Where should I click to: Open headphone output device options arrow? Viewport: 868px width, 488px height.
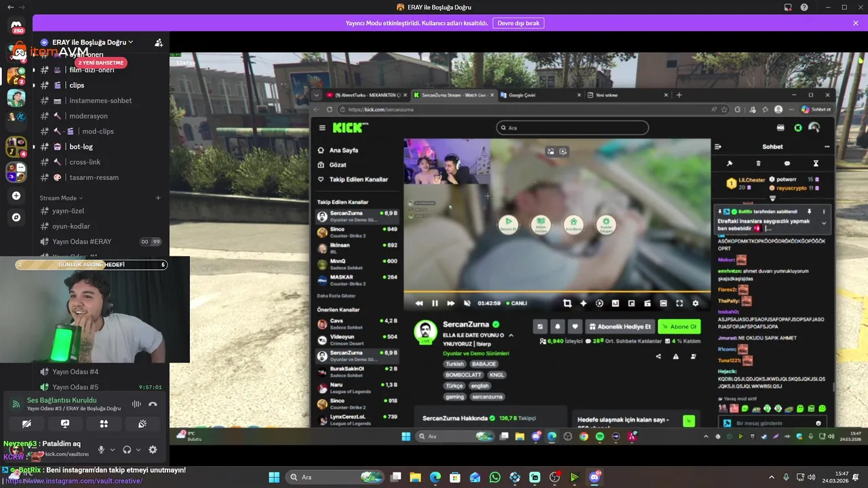click(138, 449)
